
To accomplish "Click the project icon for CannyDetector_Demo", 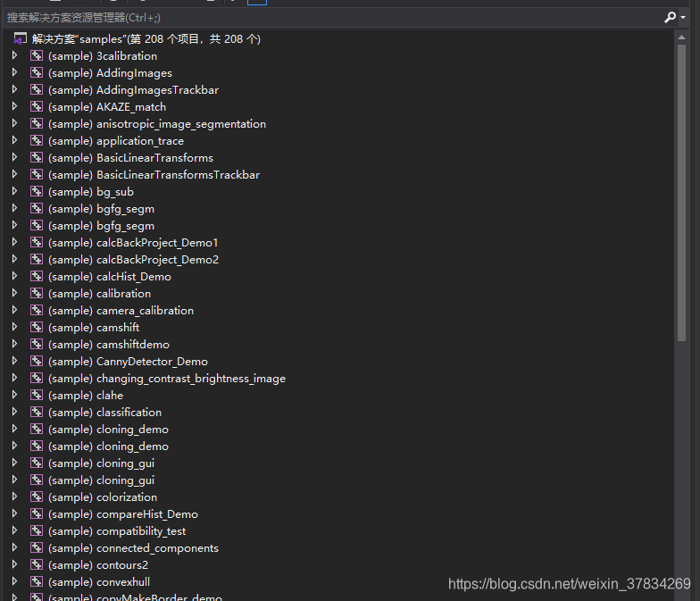I will coord(37,361).
